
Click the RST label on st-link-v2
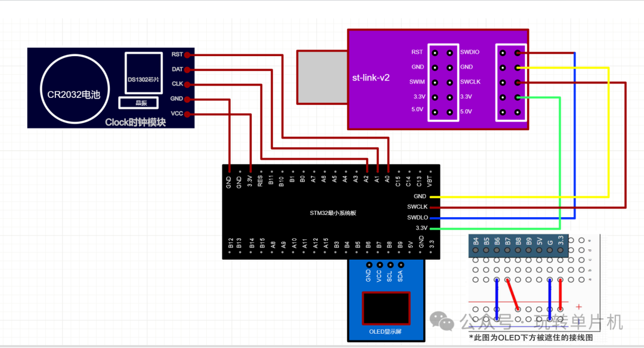pos(417,53)
